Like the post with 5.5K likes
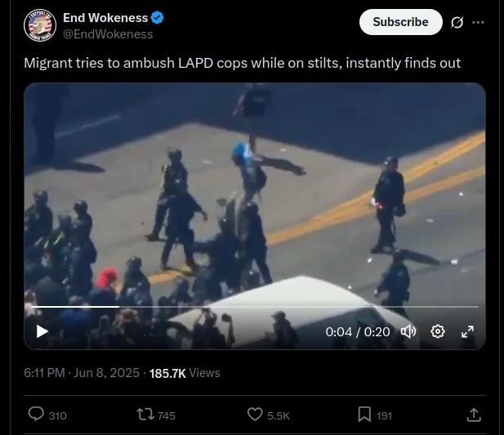The image size is (504, 435). point(255,414)
